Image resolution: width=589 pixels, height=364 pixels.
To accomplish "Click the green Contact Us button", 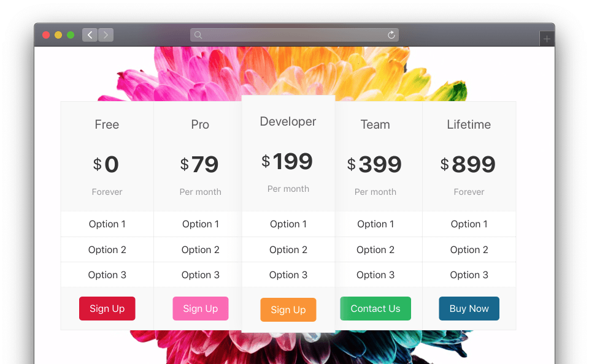I will click(x=375, y=309).
